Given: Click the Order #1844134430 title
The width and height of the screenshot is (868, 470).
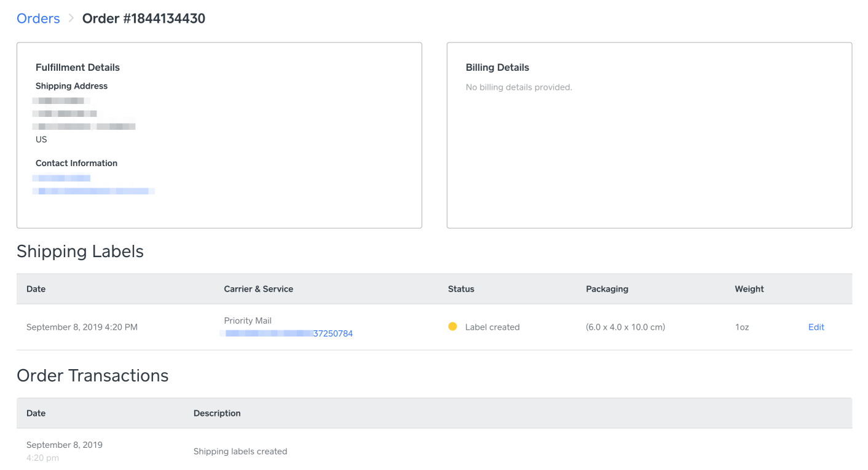Looking at the screenshot, I should tap(144, 18).
